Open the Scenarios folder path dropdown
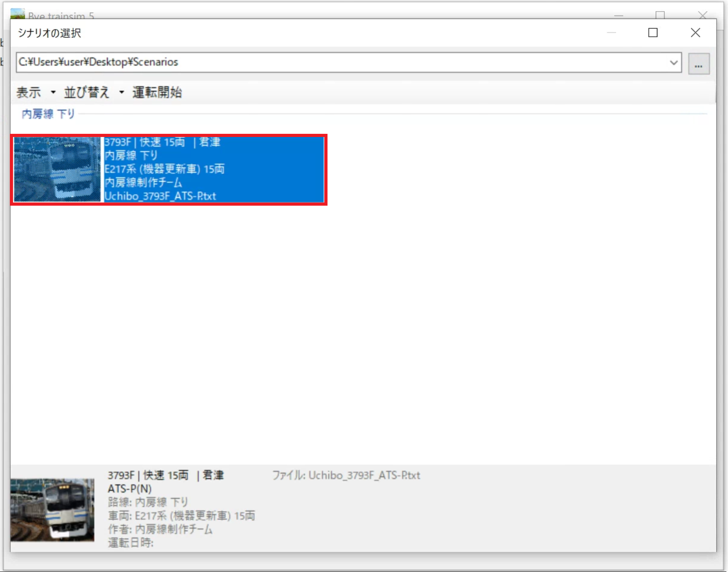 [674, 62]
